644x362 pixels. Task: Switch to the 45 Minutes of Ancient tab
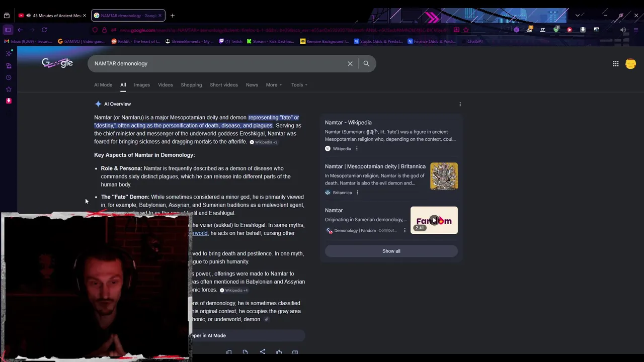coord(52,16)
